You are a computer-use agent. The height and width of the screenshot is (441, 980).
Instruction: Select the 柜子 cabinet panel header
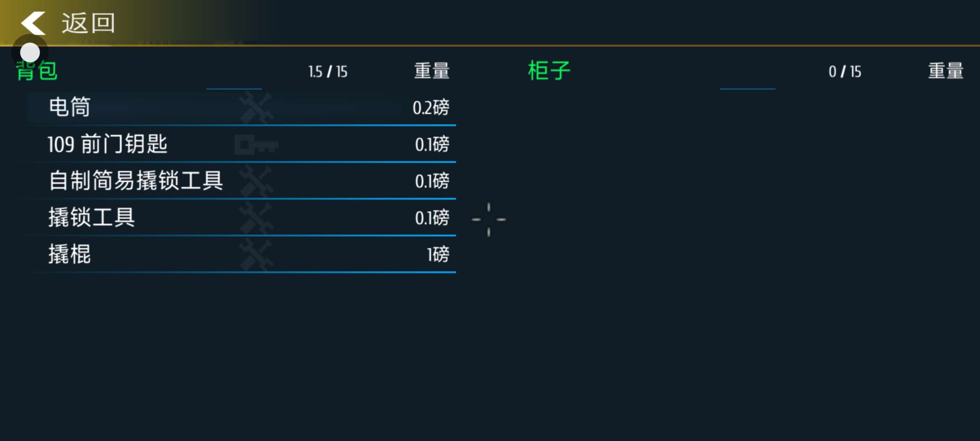[x=549, y=71]
